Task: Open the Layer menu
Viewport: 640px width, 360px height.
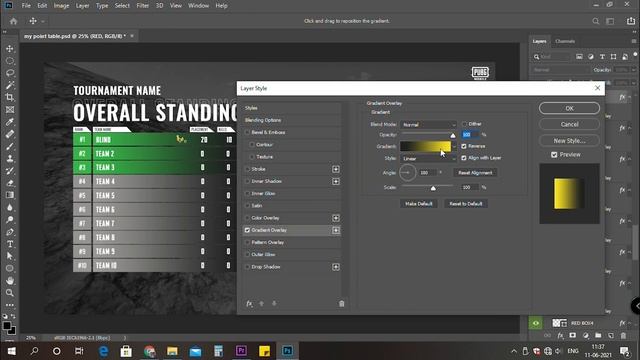Action: coord(82,6)
